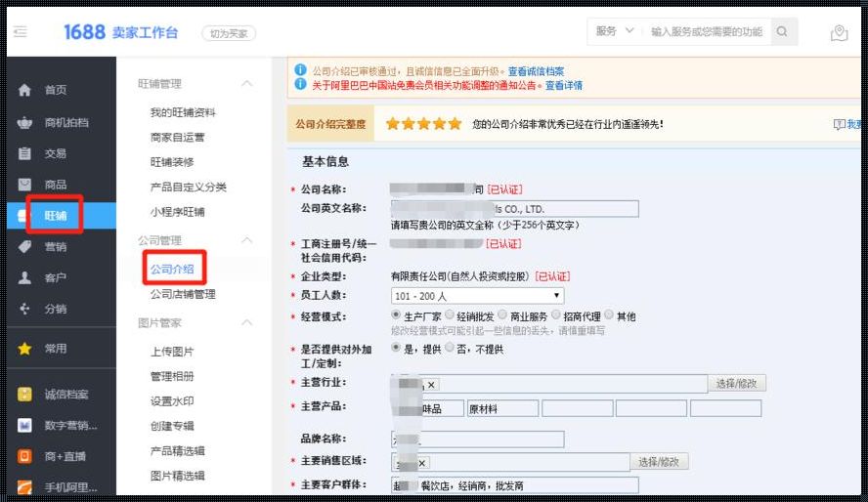
Task: Go to 旺铺装修 menu item
Action: 172,162
